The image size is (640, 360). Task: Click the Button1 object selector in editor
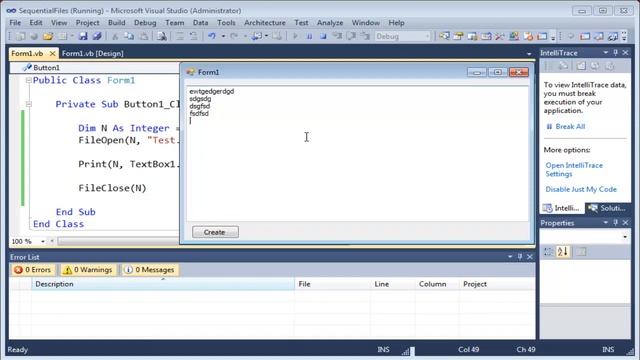95,68
